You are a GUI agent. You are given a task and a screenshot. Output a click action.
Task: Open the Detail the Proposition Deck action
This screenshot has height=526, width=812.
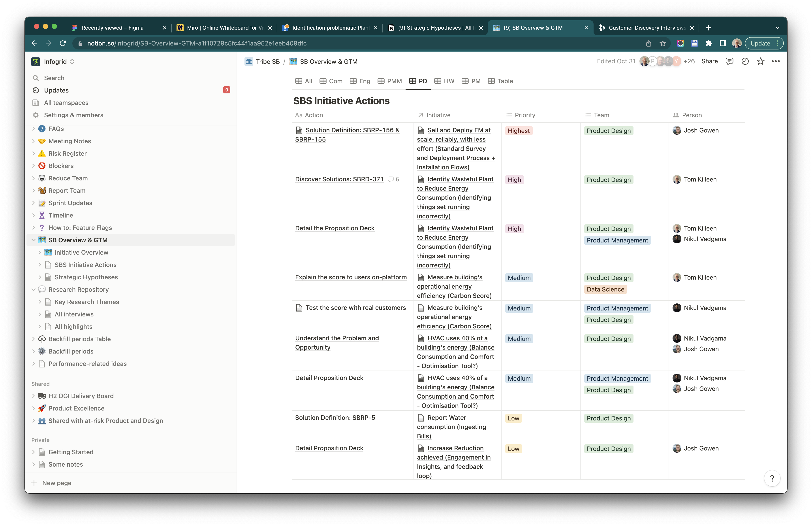pyautogui.click(x=334, y=228)
